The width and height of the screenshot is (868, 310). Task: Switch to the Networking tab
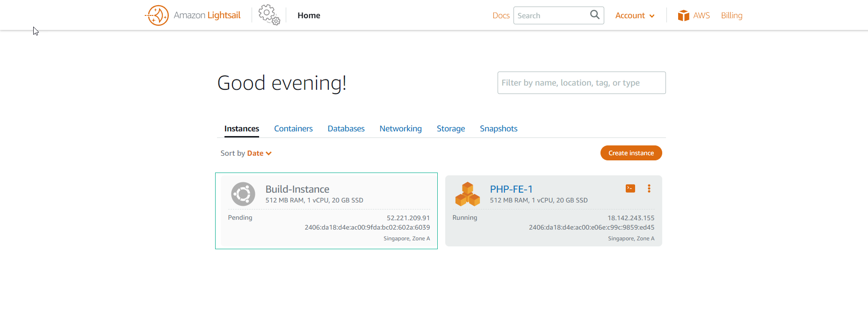(400, 129)
